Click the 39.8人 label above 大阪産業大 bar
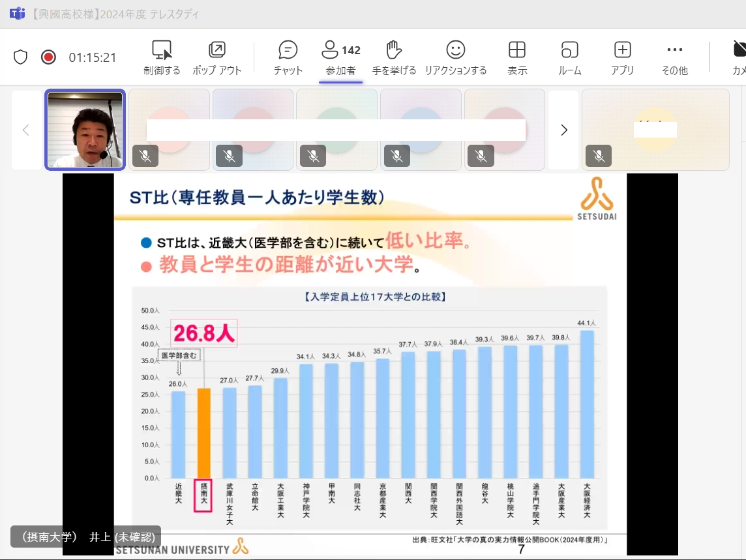 coord(561,337)
